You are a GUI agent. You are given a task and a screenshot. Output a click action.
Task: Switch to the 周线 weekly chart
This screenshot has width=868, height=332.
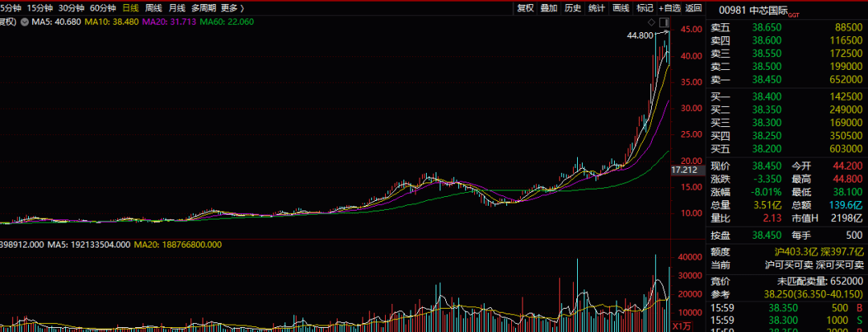tap(154, 8)
